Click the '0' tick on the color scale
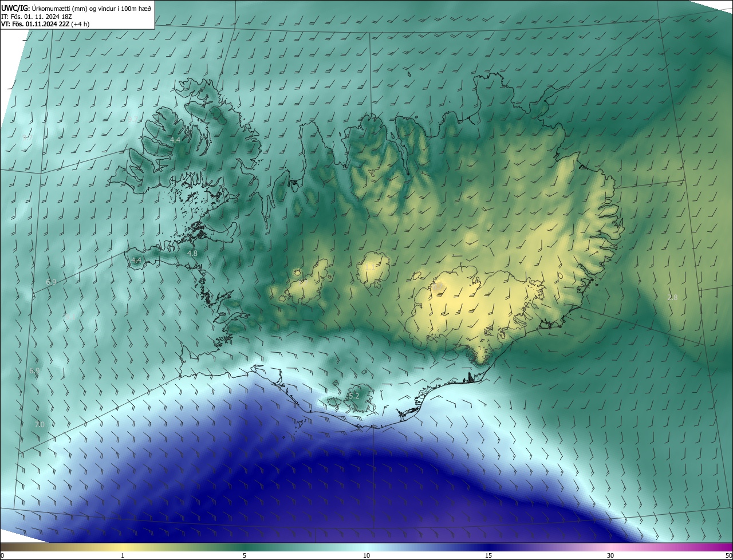 click(2, 555)
